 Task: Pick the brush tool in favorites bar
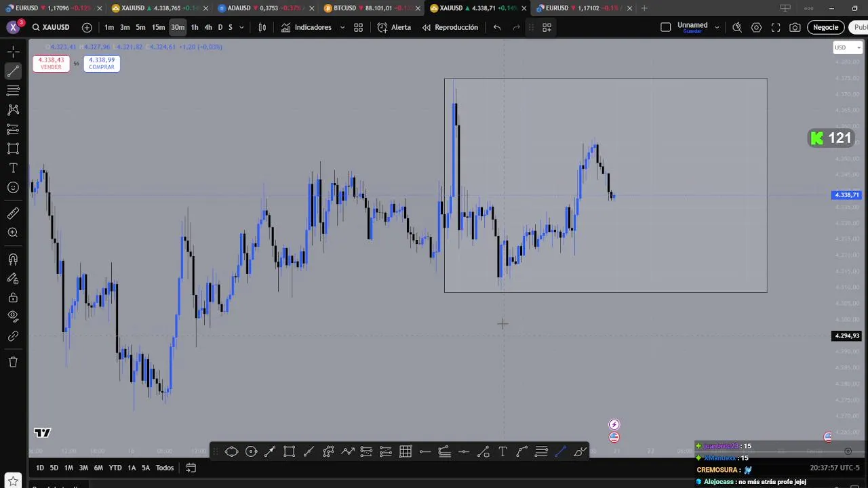coord(580,451)
